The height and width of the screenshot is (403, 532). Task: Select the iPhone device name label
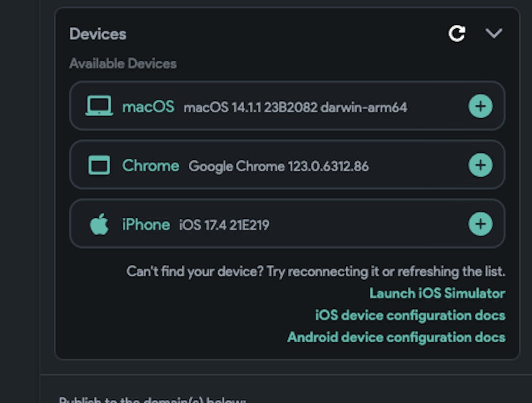(x=146, y=225)
